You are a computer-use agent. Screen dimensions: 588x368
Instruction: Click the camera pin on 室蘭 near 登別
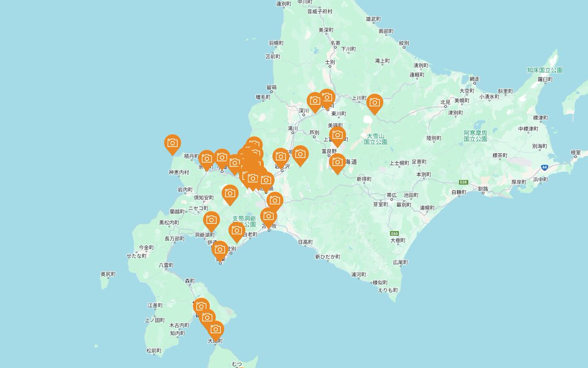click(220, 250)
